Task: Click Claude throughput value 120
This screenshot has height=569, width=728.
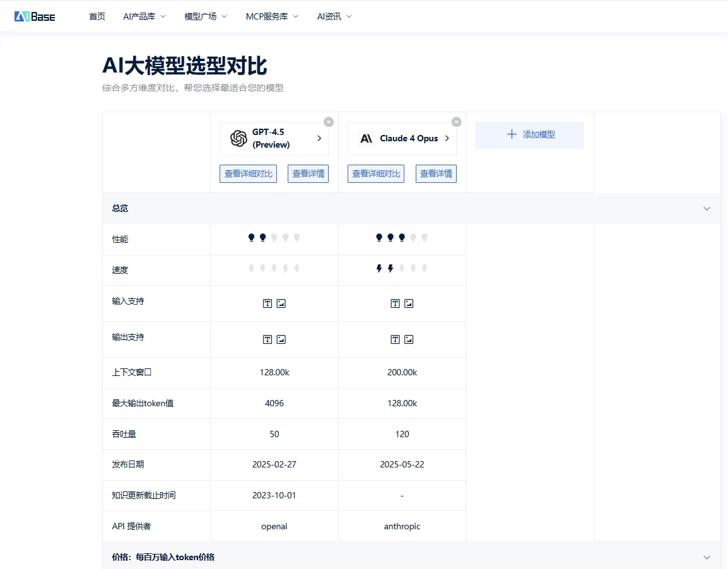Action: pyautogui.click(x=402, y=434)
